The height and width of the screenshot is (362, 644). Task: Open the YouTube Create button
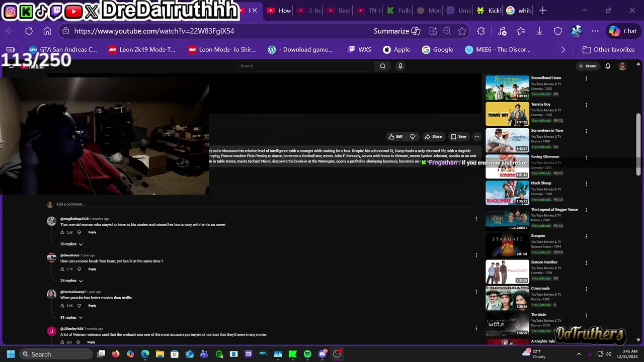pos(588,66)
